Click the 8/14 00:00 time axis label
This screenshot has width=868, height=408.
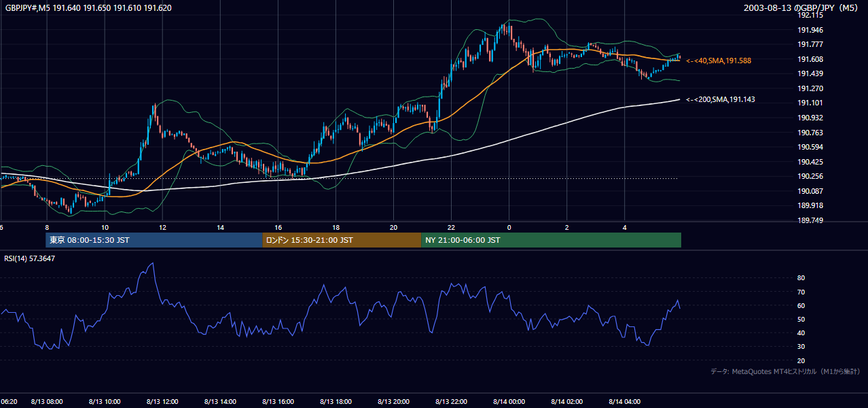click(x=509, y=402)
